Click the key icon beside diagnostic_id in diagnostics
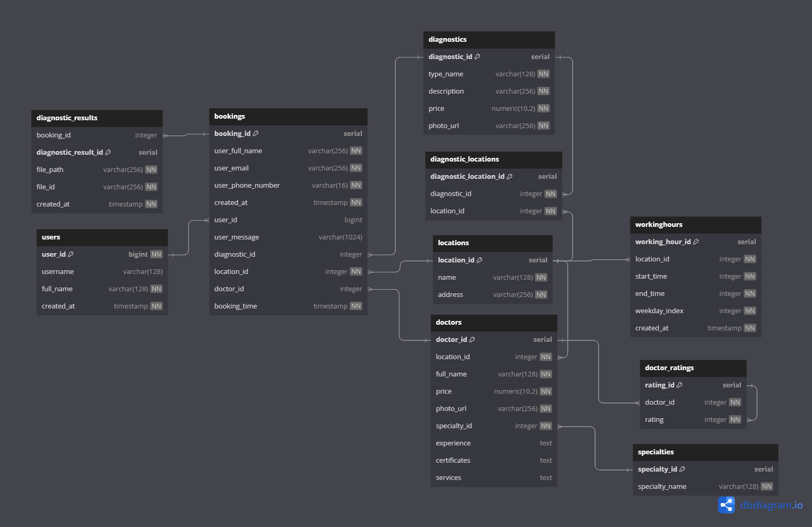Viewport: 812px width, 527px height. (477, 57)
